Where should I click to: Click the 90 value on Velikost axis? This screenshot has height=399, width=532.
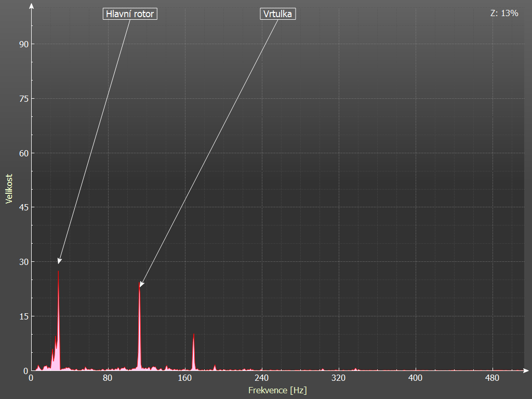click(22, 44)
